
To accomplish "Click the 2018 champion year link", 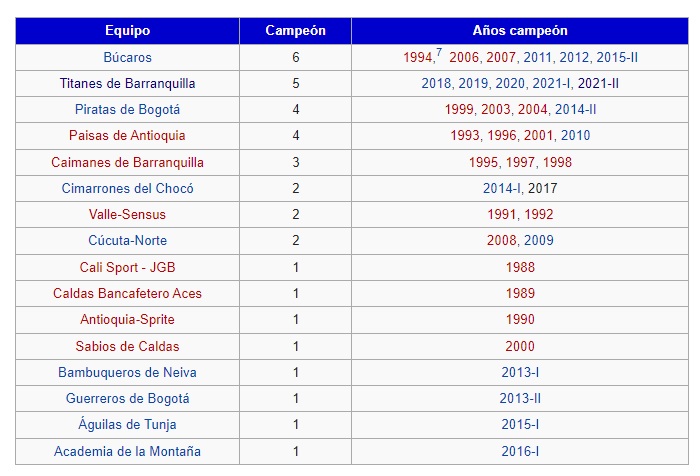I will point(437,83).
